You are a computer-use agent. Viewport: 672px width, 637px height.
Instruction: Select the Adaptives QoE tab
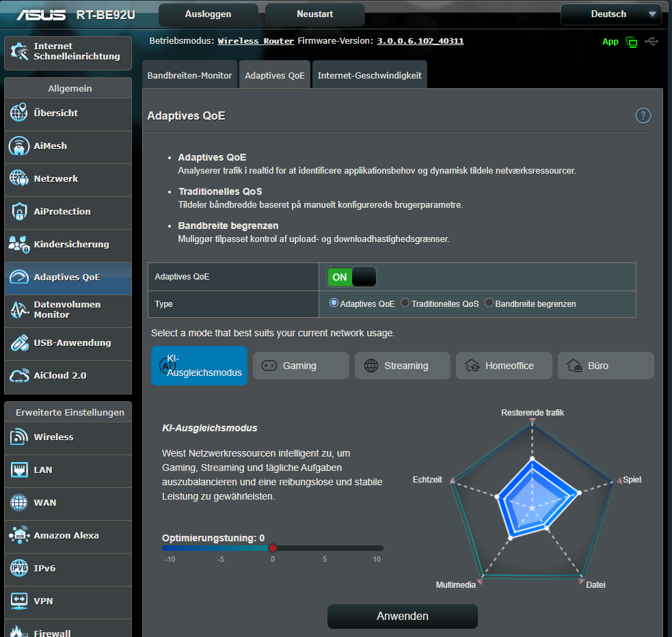click(275, 75)
